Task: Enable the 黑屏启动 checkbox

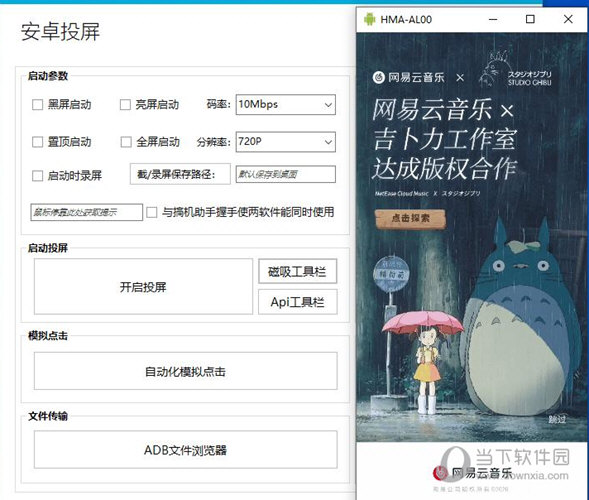Action: click(38, 104)
